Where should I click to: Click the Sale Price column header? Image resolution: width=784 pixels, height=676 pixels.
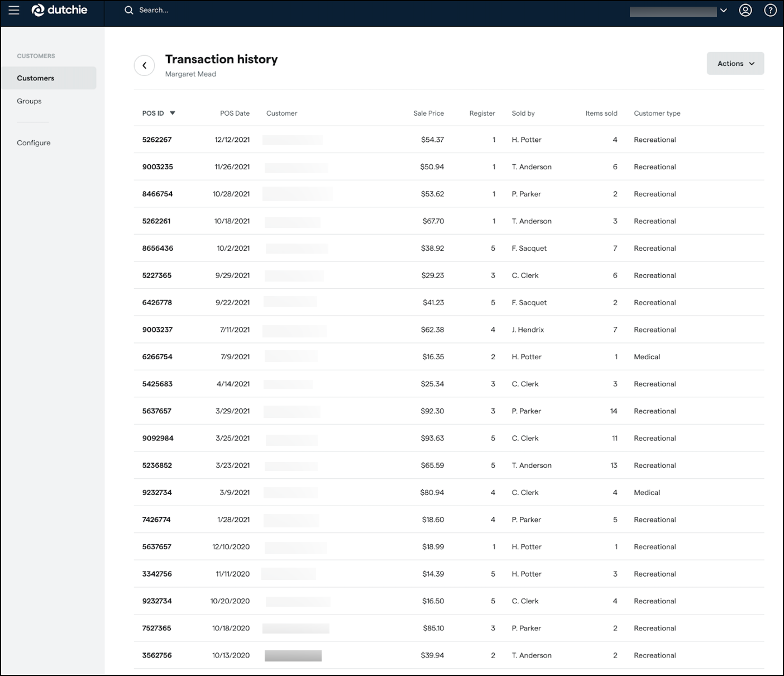coord(429,113)
